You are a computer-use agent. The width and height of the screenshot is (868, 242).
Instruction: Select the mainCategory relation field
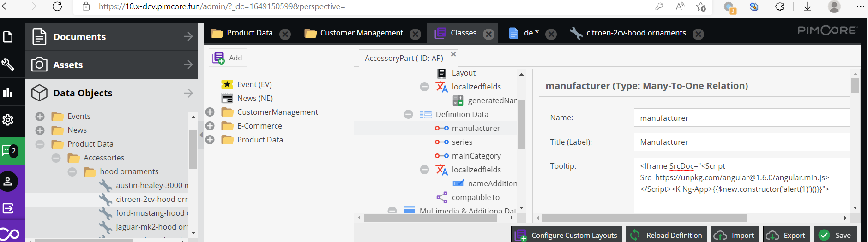(x=476, y=156)
